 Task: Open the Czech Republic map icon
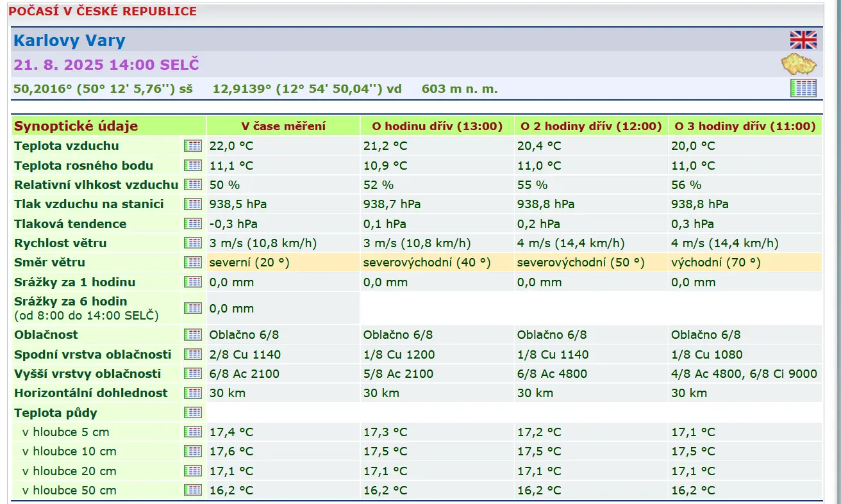click(x=798, y=65)
